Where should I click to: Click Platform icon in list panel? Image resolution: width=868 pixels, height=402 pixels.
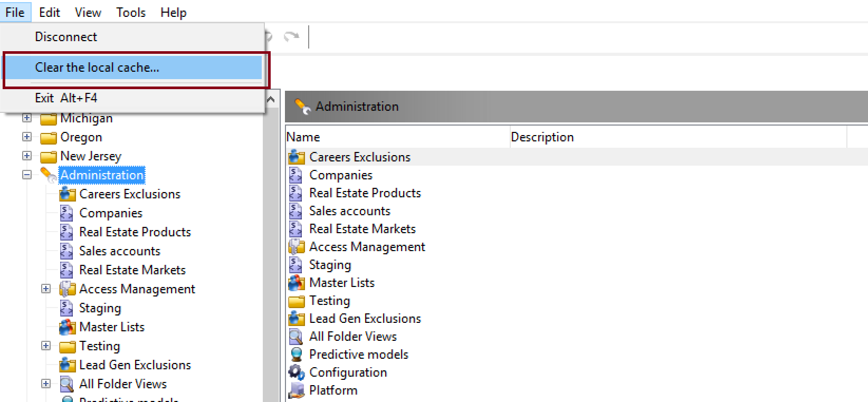pyautogui.click(x=297, y=390)
